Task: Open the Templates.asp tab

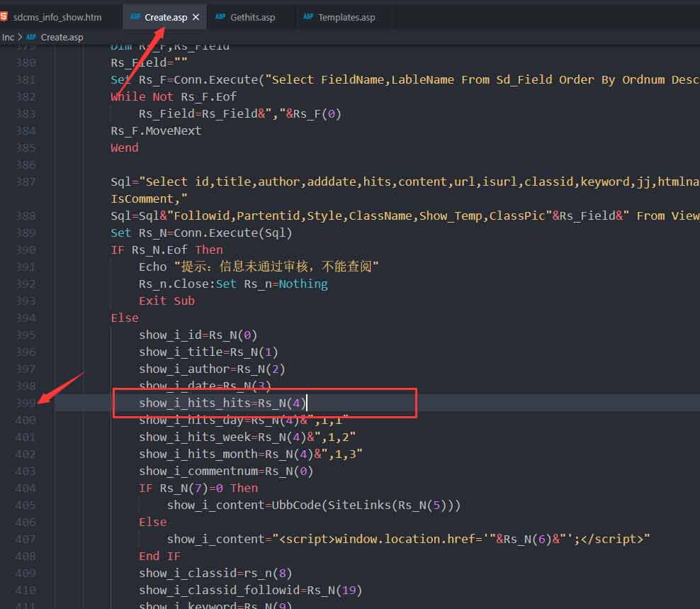Action: (346, 18)
